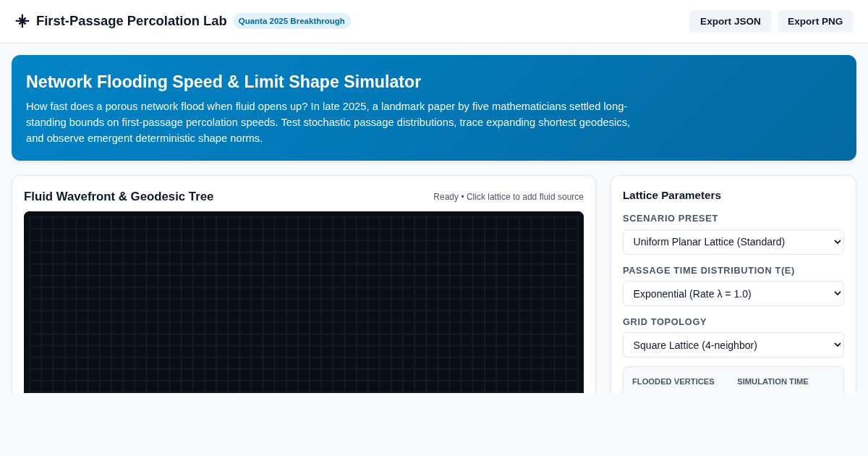The width and height of the screenshot is (868, 456).
Task: Click the Simulation Time label
Action: pyautogui.click(x=773, y=381)
